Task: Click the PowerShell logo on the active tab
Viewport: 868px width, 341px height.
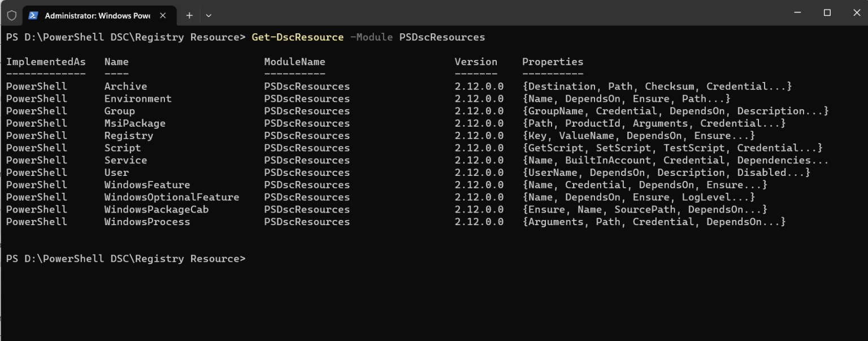Action: [x=33, y=15]
